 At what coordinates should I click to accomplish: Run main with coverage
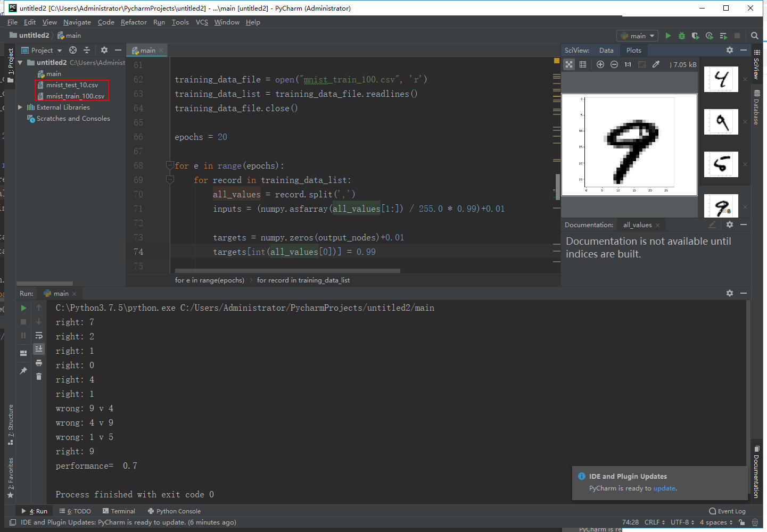coord(696,36)
